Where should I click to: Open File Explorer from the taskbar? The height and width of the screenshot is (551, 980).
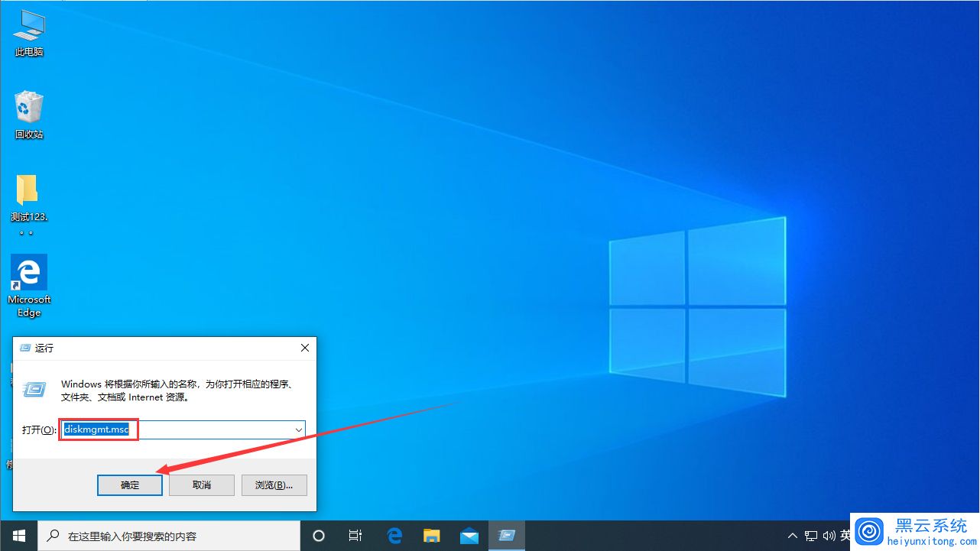432,536
